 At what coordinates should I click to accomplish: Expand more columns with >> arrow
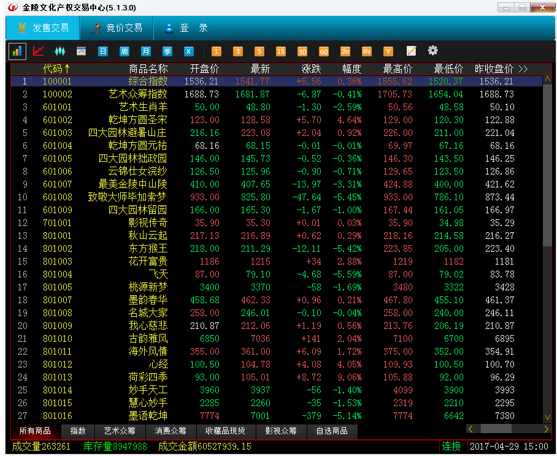[x=523, y=69]
